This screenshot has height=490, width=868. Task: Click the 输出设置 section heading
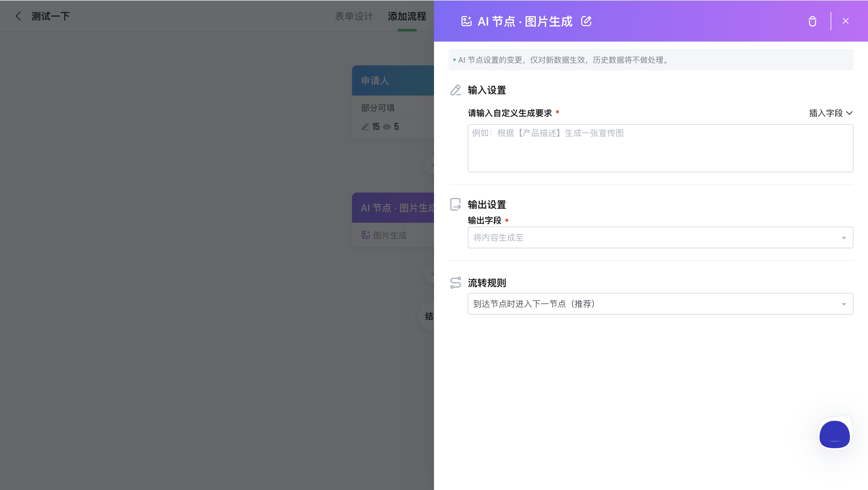click(487, 205)
